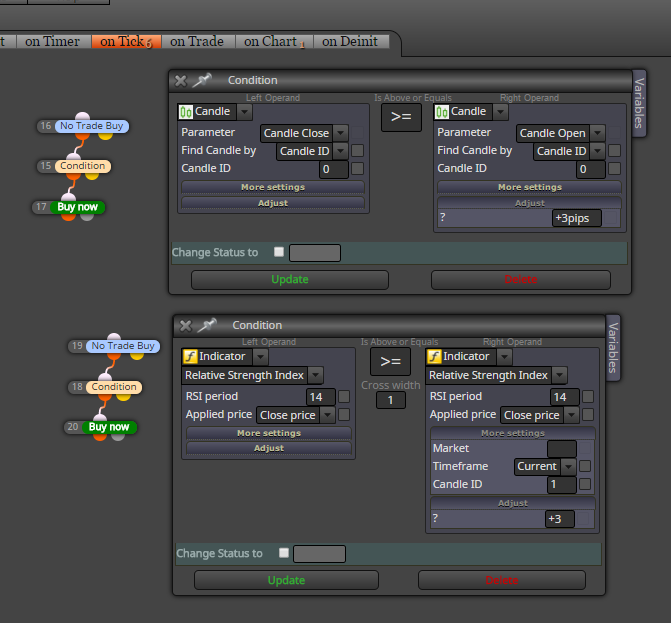Open left Applied price Close price dropdown
Image resolution: width=671 pixels, height=623 pixels.
[x=328, y=415]
